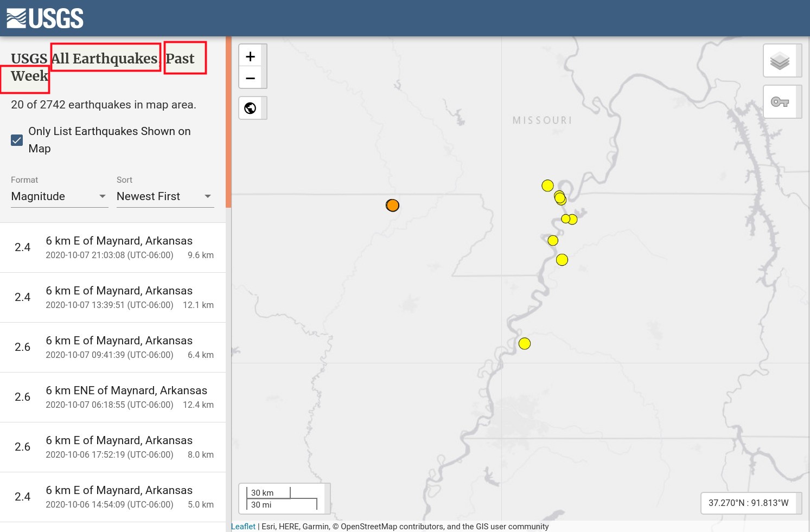
Task: Open Maynard earthquake at 13:39:51
Action: pos(113,297)
